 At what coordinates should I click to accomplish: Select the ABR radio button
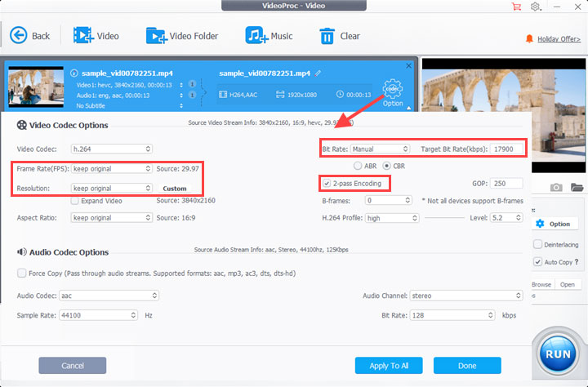click(x=358, y=166)
